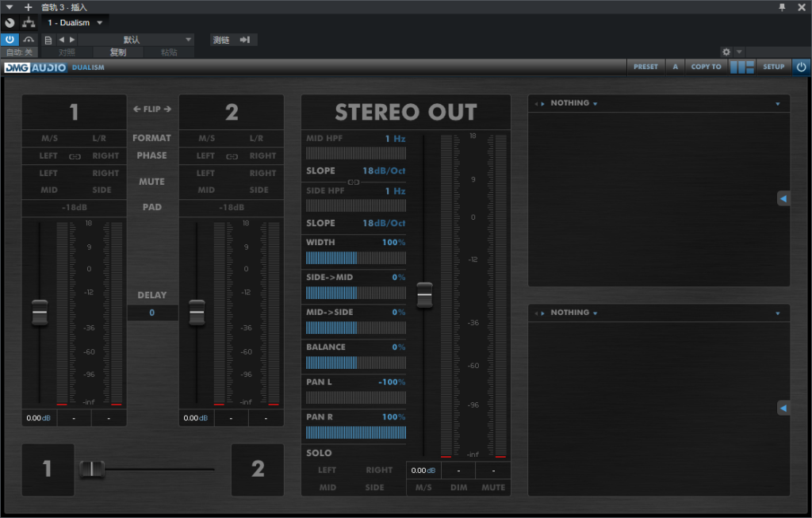Viewport: 812px width, 518px height.
Task: Open the channel routing icon
Action: point(29,22)
